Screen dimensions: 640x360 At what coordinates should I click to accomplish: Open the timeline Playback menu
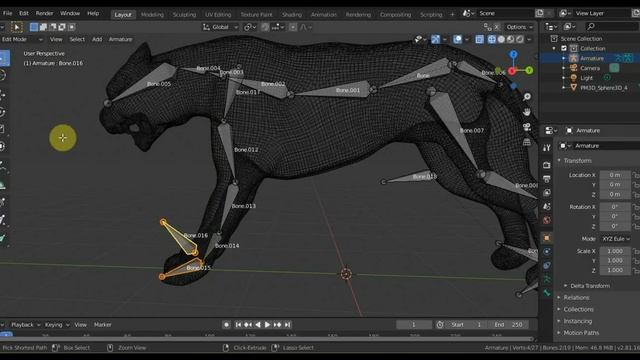[25, 325]
